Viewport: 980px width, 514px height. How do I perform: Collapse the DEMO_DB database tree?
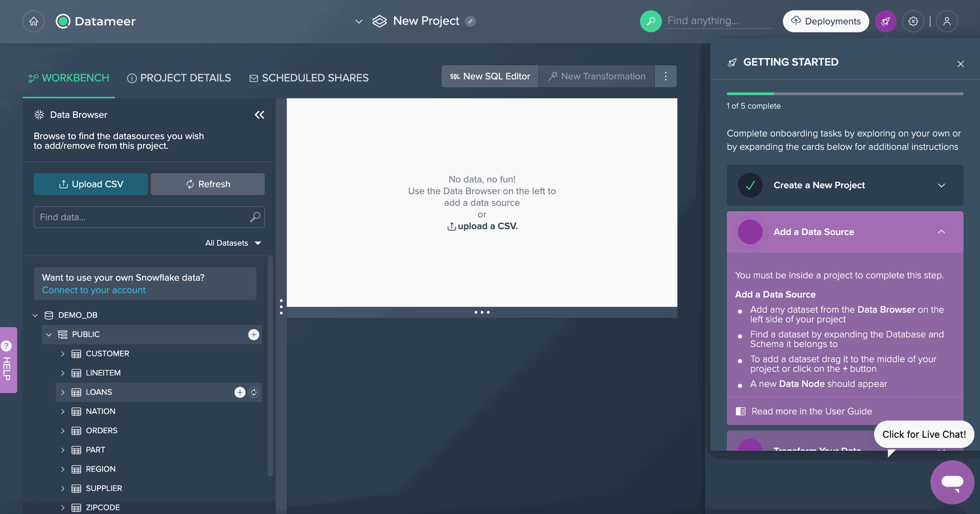pos(35,315)
